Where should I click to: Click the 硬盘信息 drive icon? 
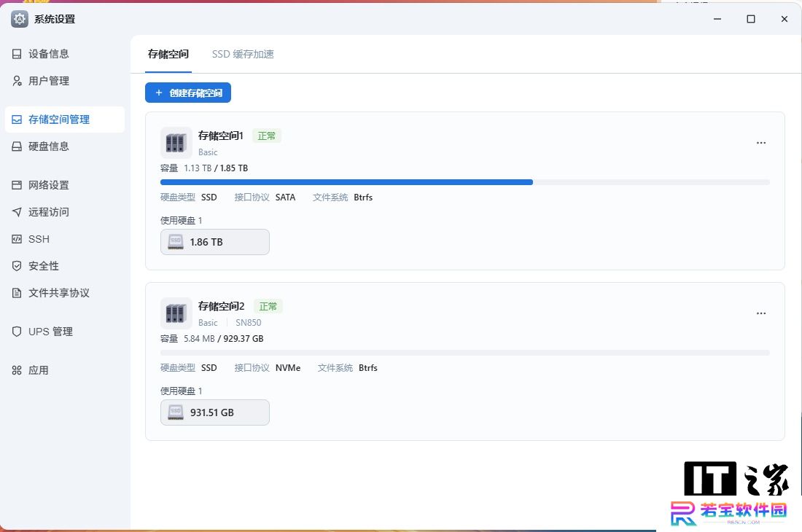tap(17, 146)
